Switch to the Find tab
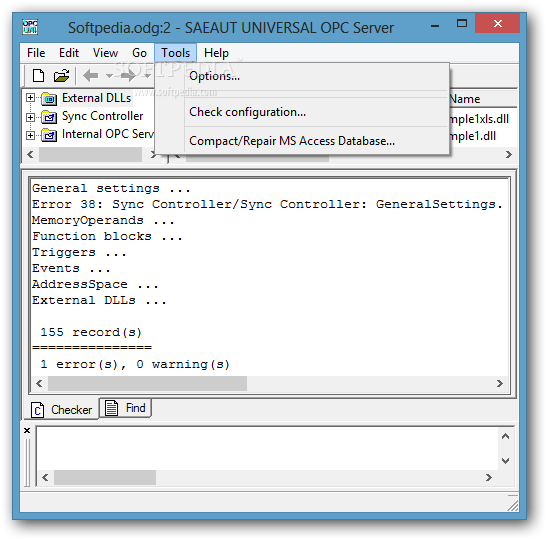Screen dimensions: 547x540 coord(126,408)
